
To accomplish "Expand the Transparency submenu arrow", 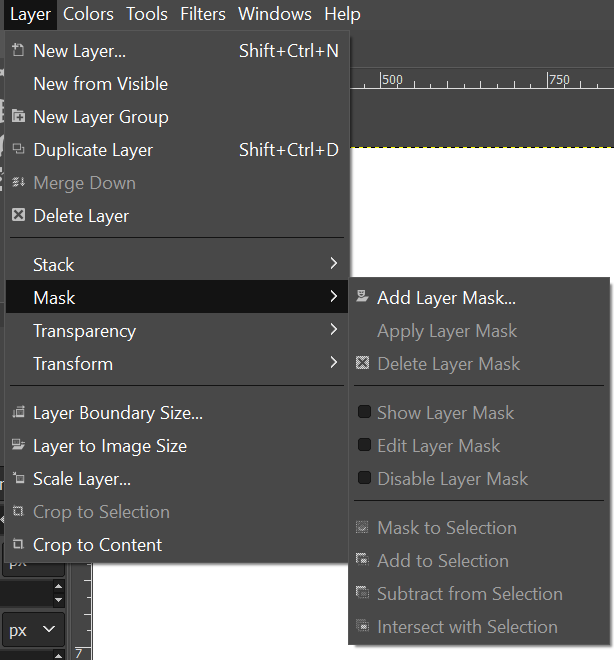I will (334, 329).
